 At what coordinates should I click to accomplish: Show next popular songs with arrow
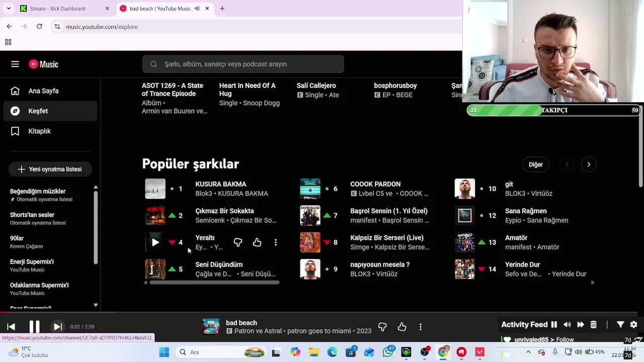coord(589,164)
